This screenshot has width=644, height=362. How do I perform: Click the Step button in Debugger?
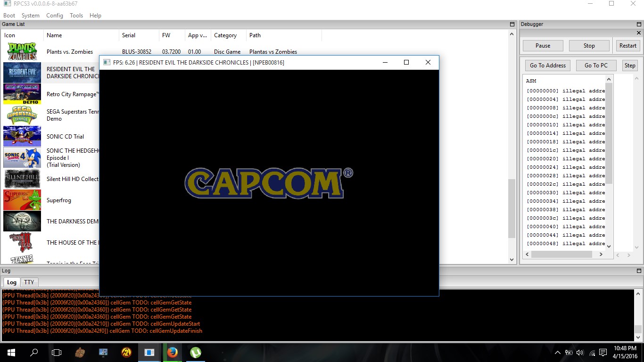[x=629, y=66]
